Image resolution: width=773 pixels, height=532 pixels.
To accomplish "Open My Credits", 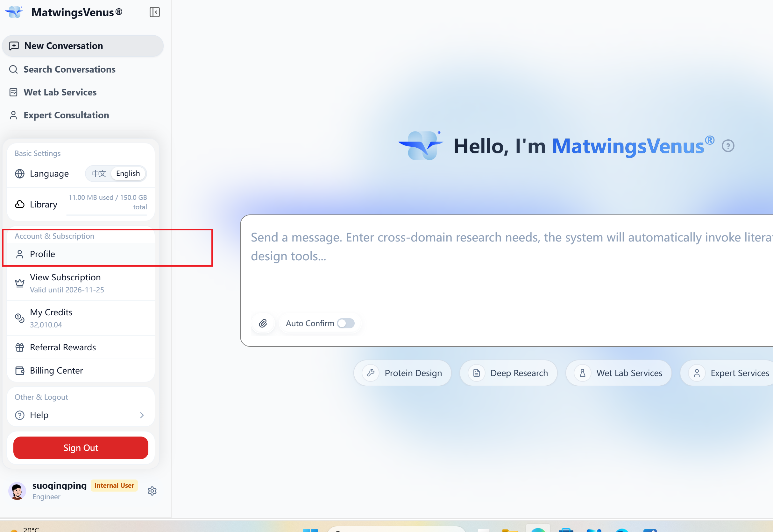I will tap(81, 318).
